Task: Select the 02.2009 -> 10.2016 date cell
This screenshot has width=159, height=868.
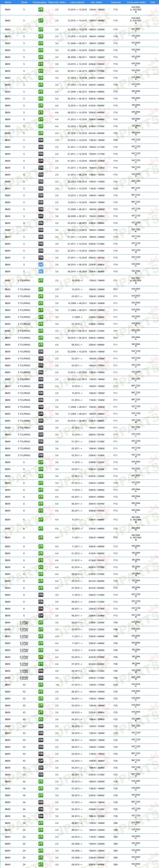Action: pyautogui.click(x=77, y=351)
